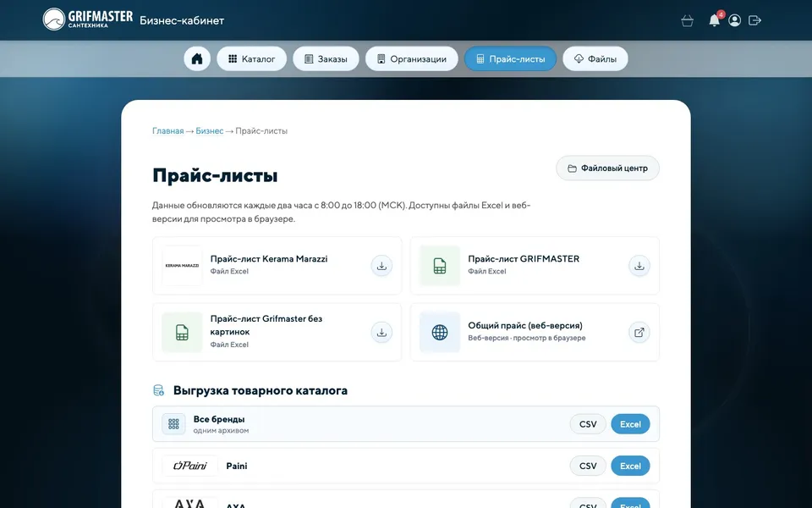This screenshot has width=812, height=508.
Task: Download Grifmaster без картинок price list
Action: point(381,332)
